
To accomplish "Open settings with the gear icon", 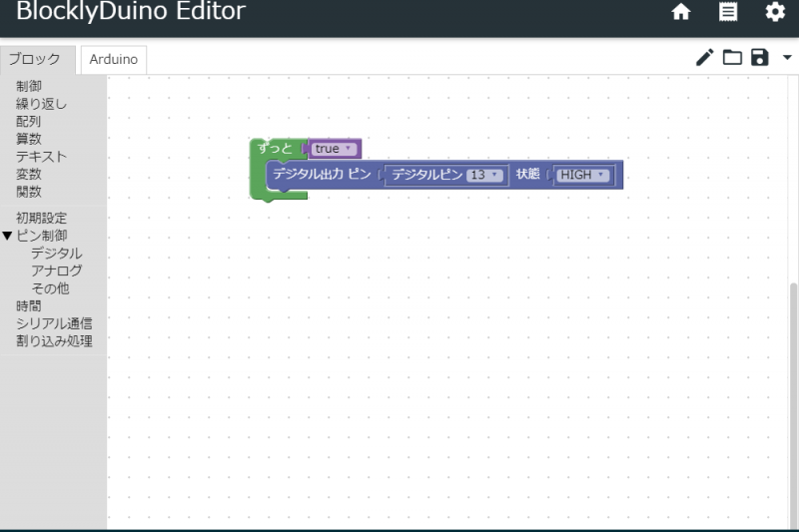I will (x=775, y=11).
